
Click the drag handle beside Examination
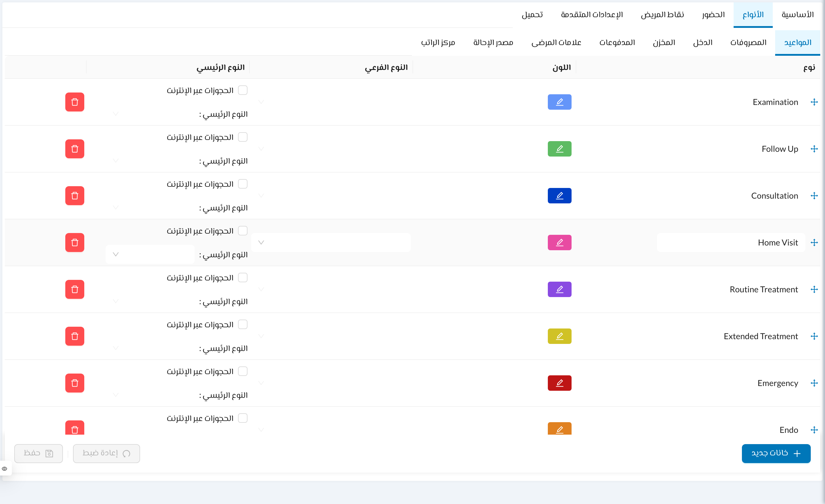814,102
